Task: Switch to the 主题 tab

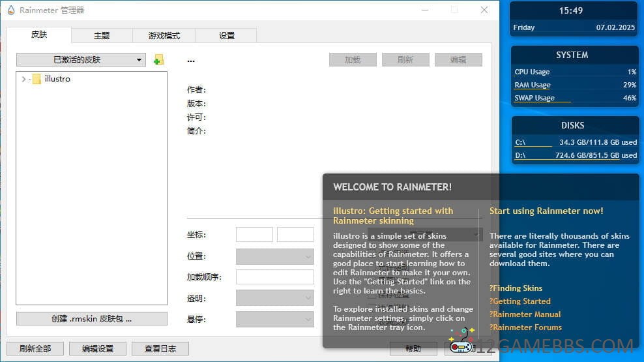Action: coord(102,36)
